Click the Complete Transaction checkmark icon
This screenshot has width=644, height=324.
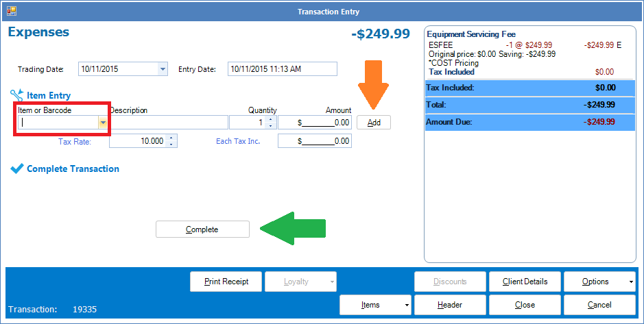17,169
